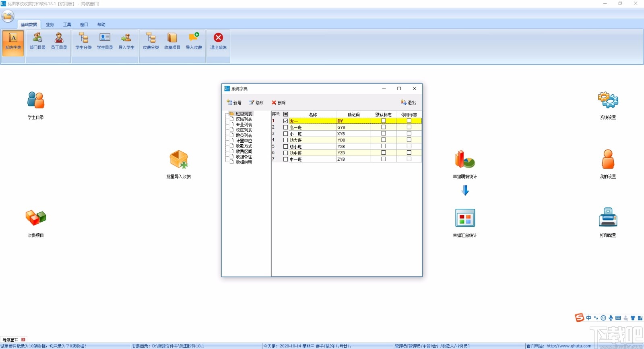The width and height of the screenshot is (644, 349).
Task: Launch 导入学生 from the ribbon
Action: 126,42
